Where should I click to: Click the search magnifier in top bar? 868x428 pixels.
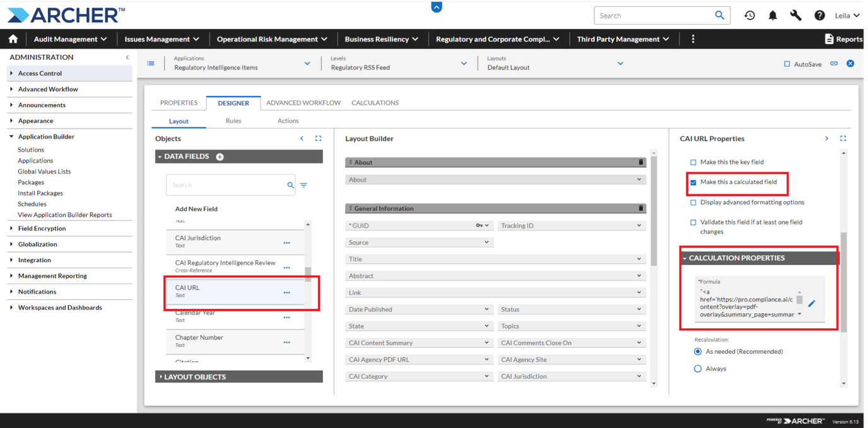719,15
